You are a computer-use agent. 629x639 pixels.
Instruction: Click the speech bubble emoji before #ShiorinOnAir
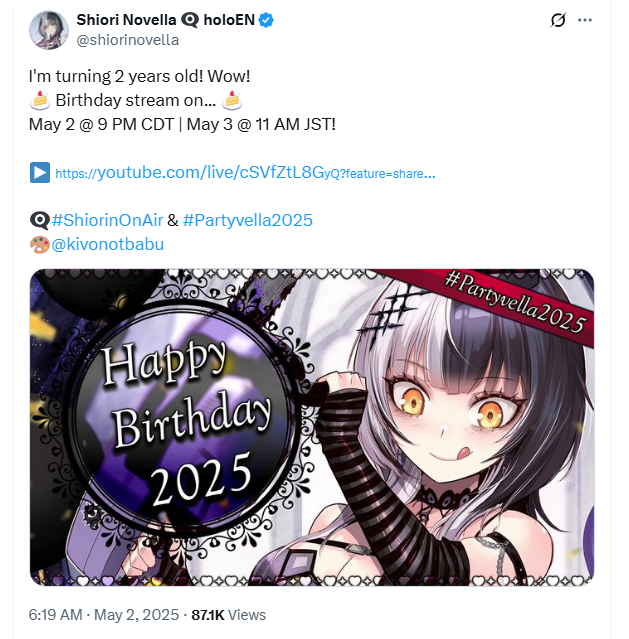click(40, 220)
